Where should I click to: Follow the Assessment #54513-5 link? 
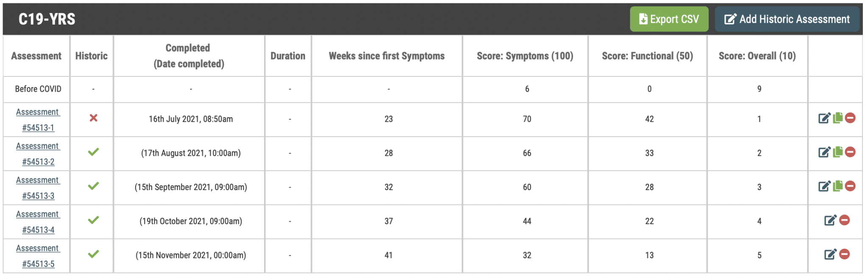coord(38,256)
